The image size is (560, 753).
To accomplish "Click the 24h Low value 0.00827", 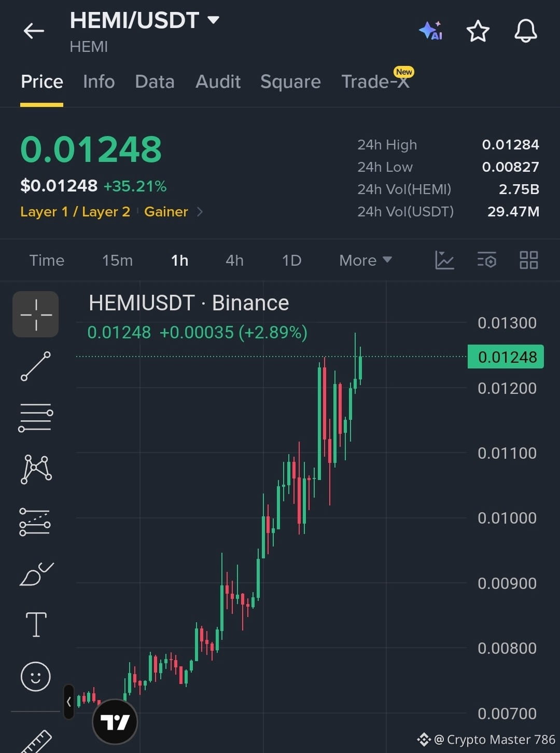I will coord(510,167).
